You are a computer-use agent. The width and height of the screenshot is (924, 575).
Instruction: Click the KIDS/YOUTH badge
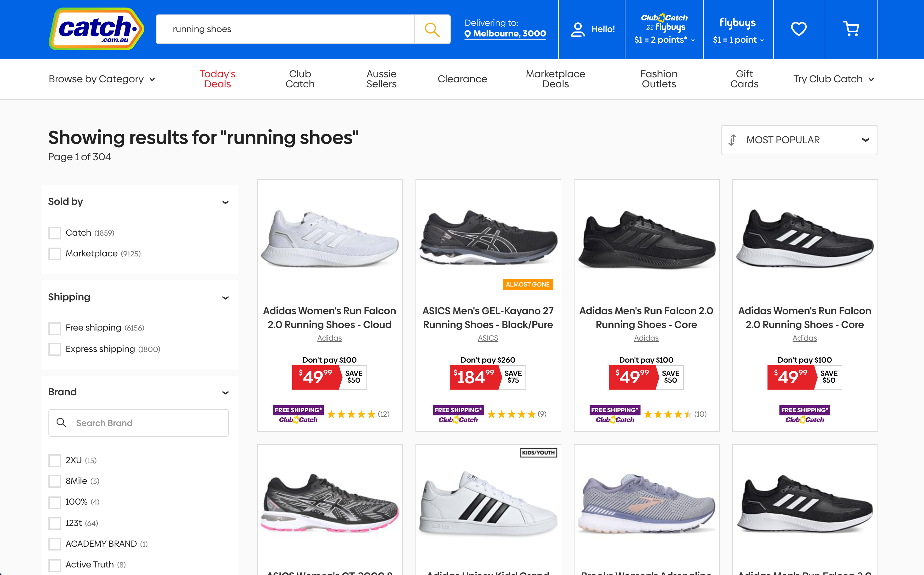[538, 452]
